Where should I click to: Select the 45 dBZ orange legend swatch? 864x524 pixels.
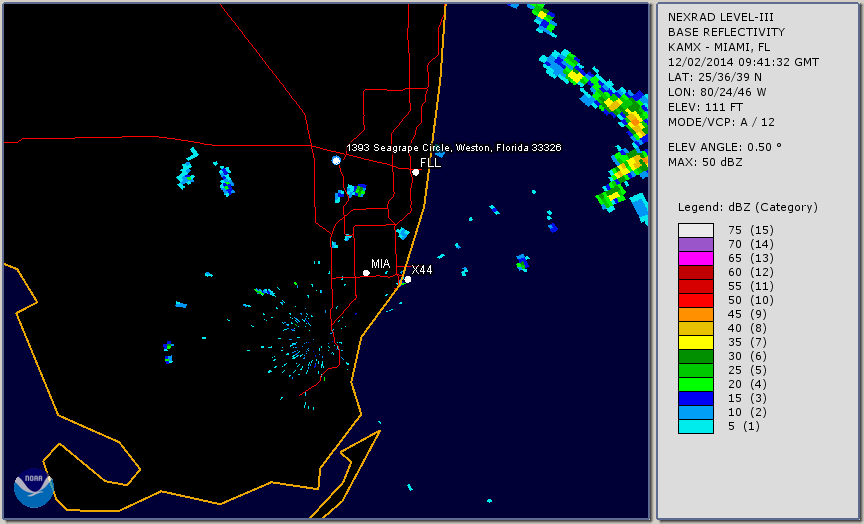pos(696,315)
